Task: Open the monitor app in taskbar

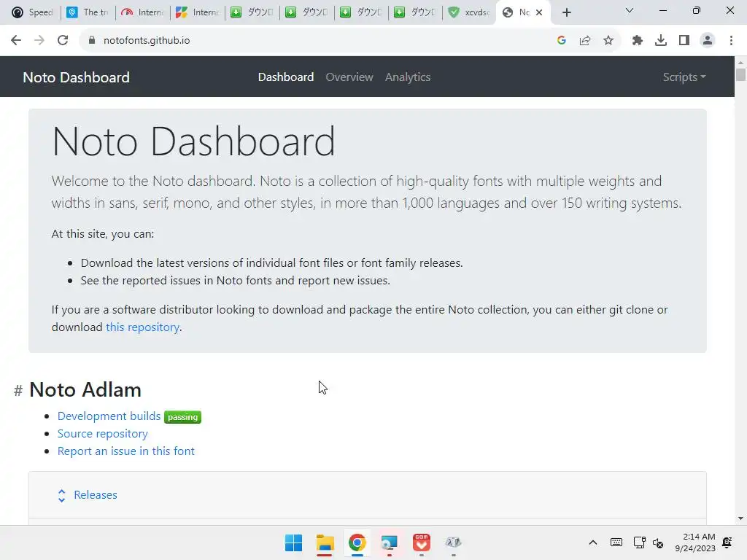Action: pos(390,542)
